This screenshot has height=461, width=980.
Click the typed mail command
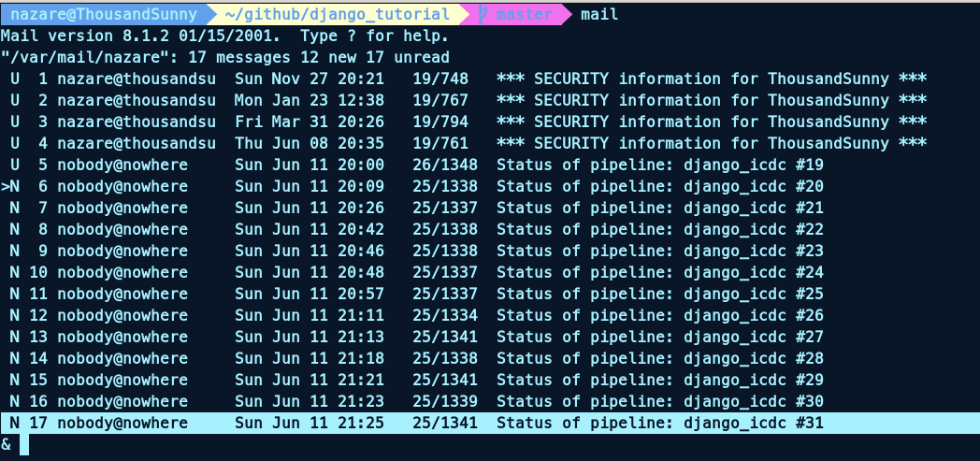point(598,15)
